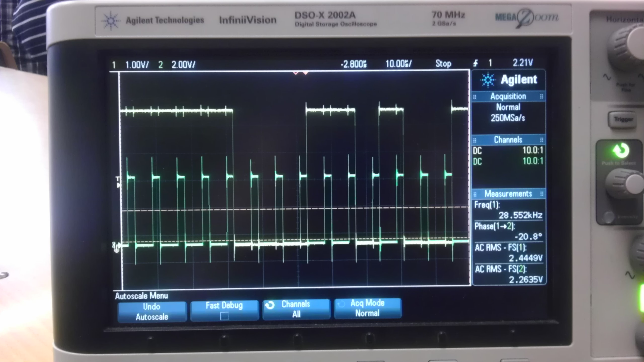Toggle the Fast Debug checkbox
Image resolution: width=644 pixels, height=362 pixels.
(x=224, y=315)
